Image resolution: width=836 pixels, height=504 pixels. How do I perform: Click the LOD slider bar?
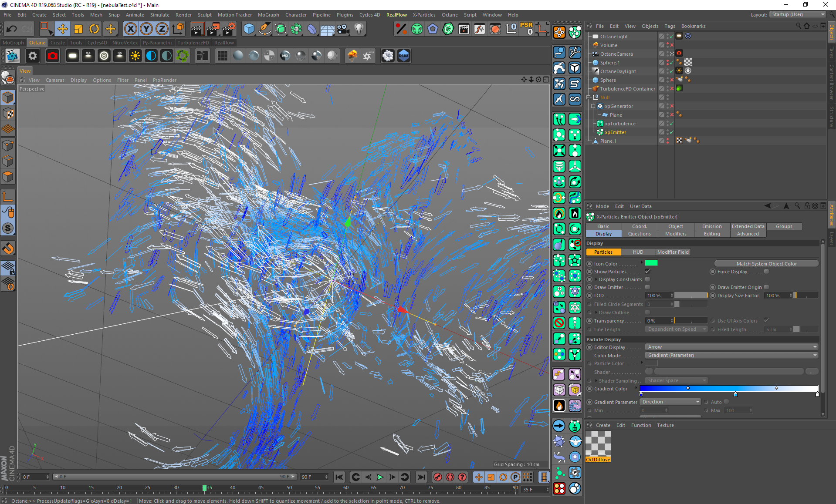[x=691, y=296]
